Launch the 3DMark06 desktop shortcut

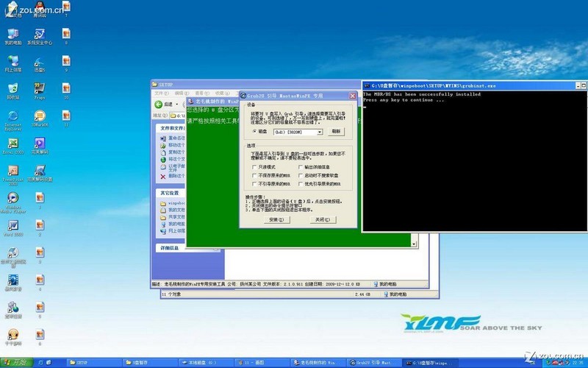(x=40, y=118)
